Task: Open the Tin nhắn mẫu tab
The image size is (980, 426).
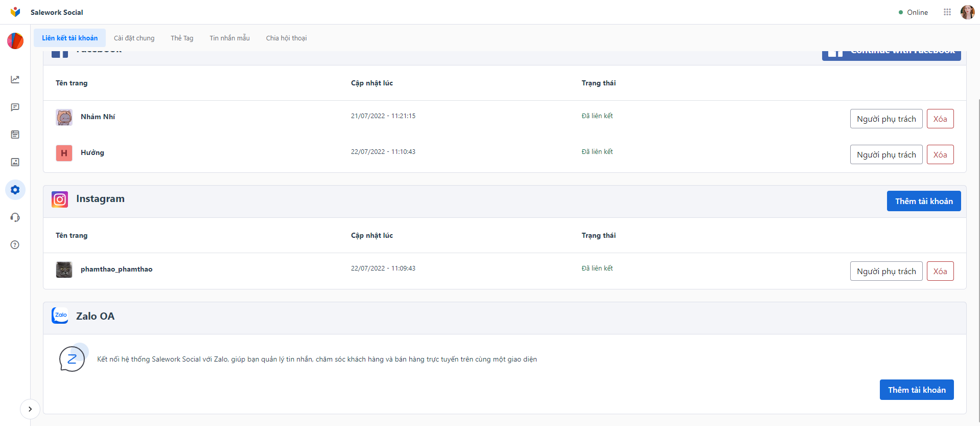Action: 230,38
